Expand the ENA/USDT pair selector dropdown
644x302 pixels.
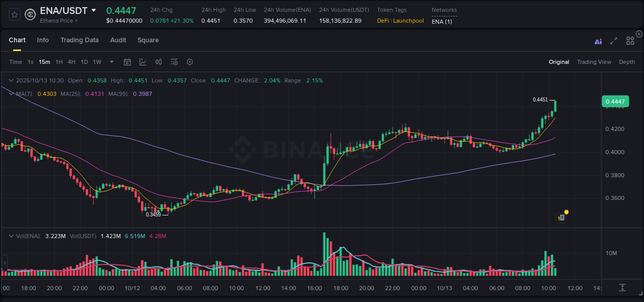93,10
